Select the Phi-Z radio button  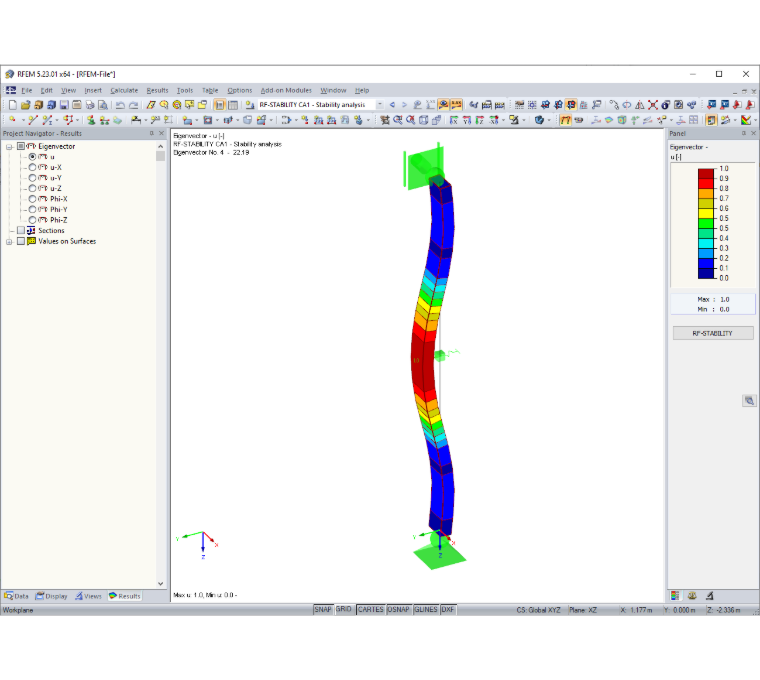point(32,220)
